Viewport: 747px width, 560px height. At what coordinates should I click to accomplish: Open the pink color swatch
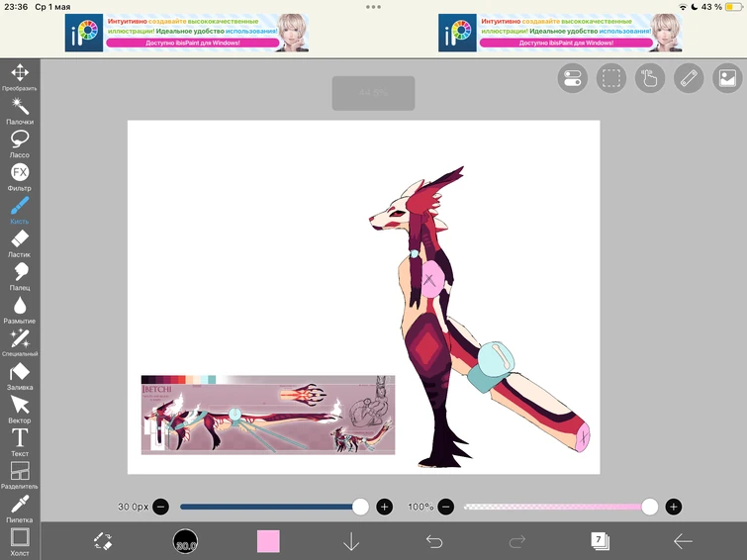click(x=268, y=541)
